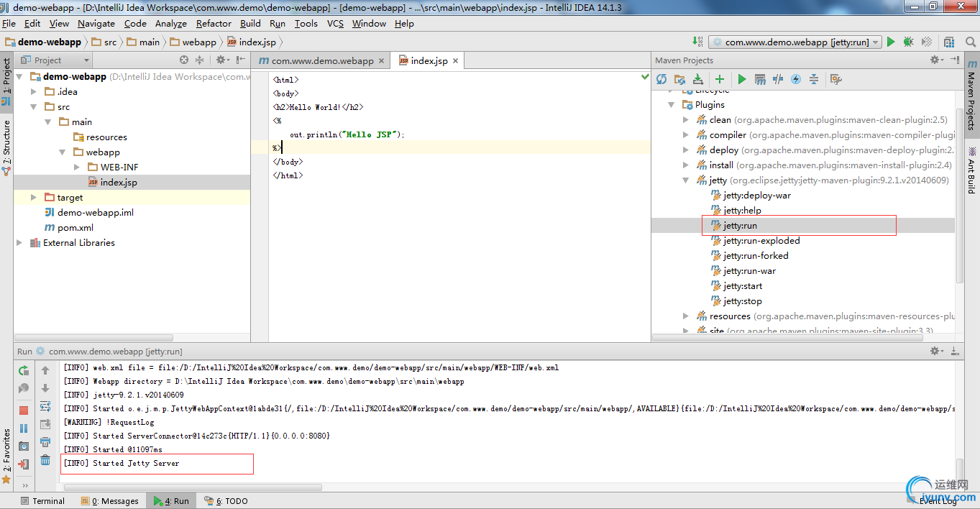This screenshot has width=980, height=509.
Task: Click webapp in the navigation breadcrumb
Action: pos(193,42)
